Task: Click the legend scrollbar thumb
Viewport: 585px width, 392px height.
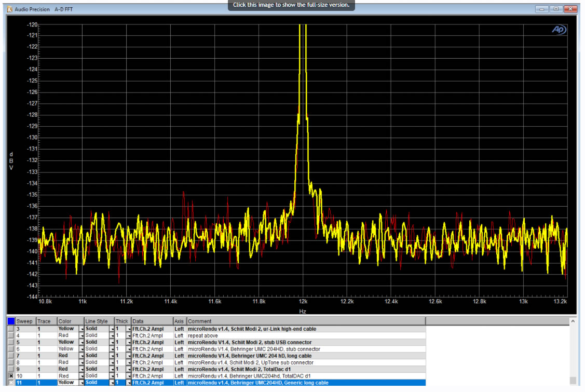Action: click(x=573, y=380)
